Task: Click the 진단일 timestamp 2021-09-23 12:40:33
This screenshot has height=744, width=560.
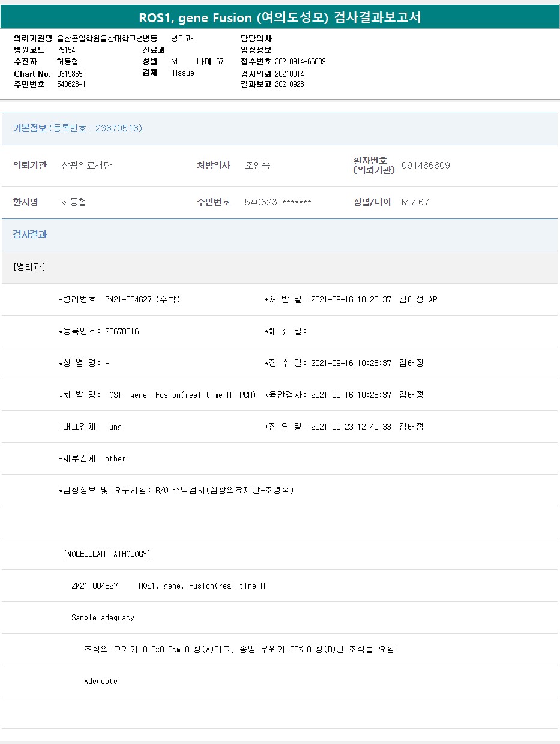Action: tap(351, 427)
